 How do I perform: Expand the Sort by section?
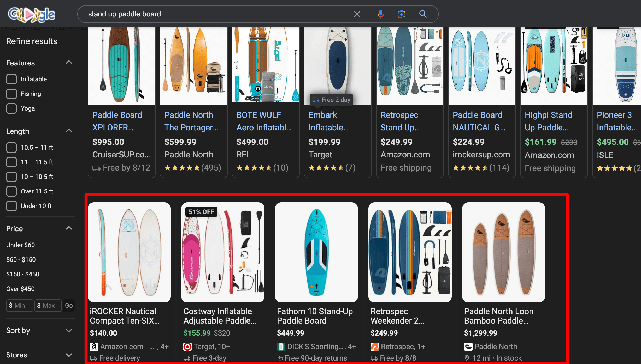coord(69,330)
